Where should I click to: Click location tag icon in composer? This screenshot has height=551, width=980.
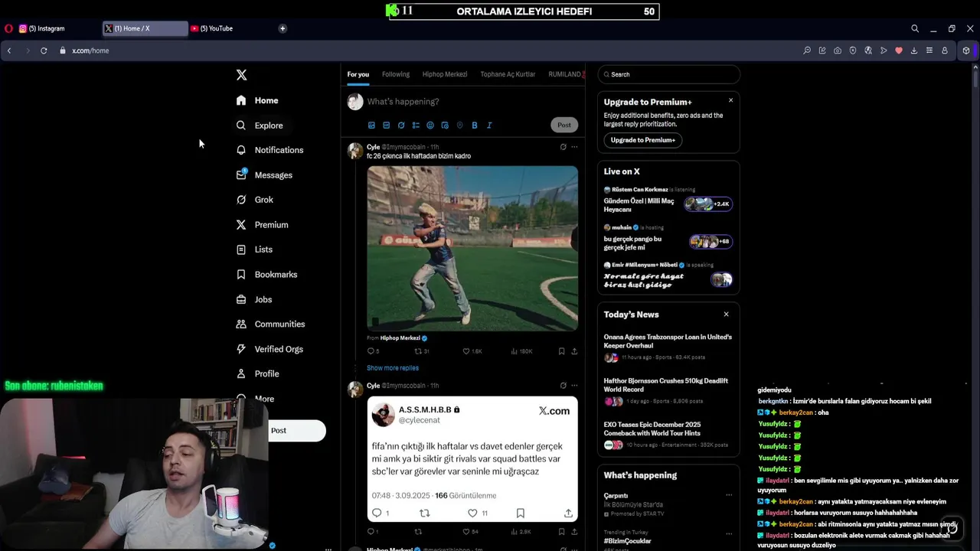459,126
